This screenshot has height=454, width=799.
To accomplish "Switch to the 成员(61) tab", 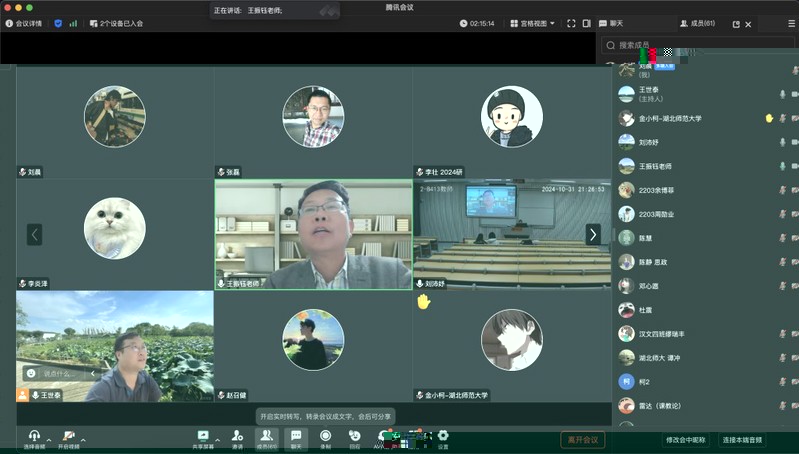I will coord(698,23).
